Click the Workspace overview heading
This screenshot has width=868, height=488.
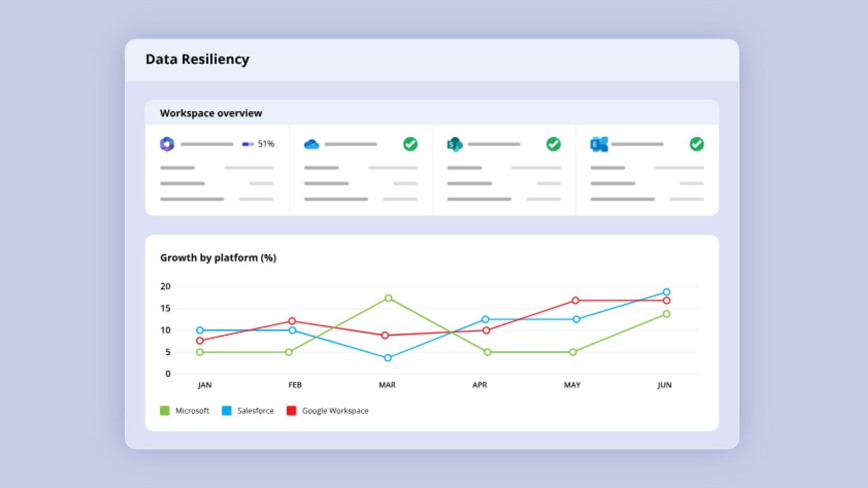211,113
